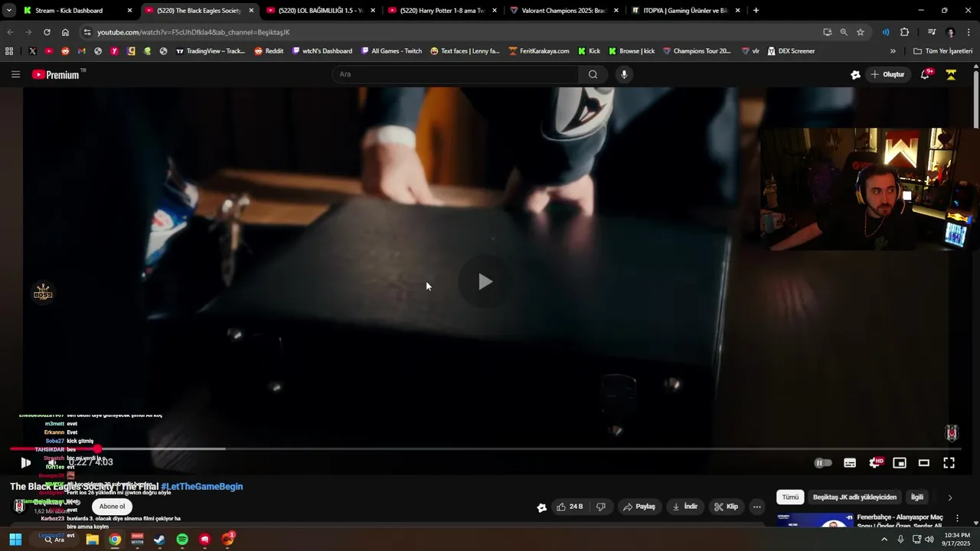Bookmark this page with star icon
Screen dimensions: 980x551
coord(861,32)
